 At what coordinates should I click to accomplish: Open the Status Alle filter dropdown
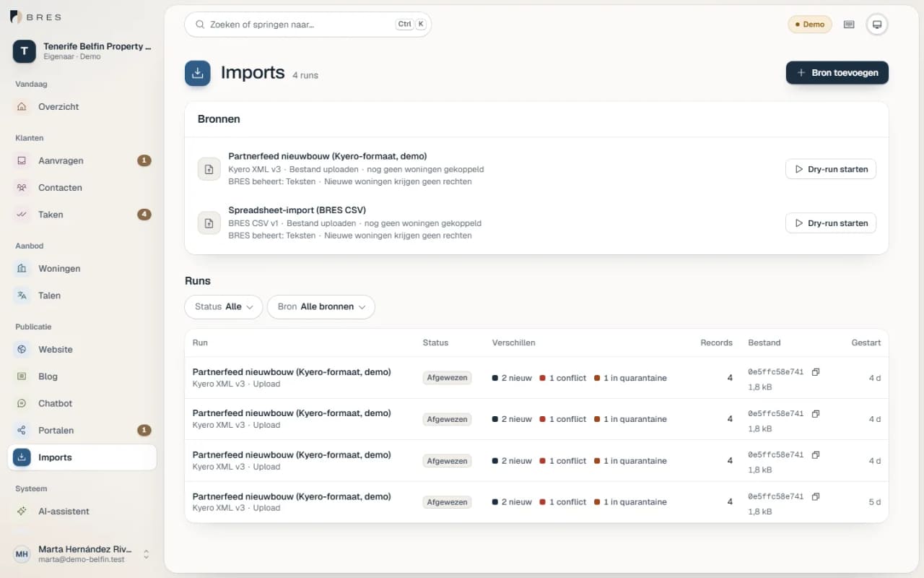point(224,307)
